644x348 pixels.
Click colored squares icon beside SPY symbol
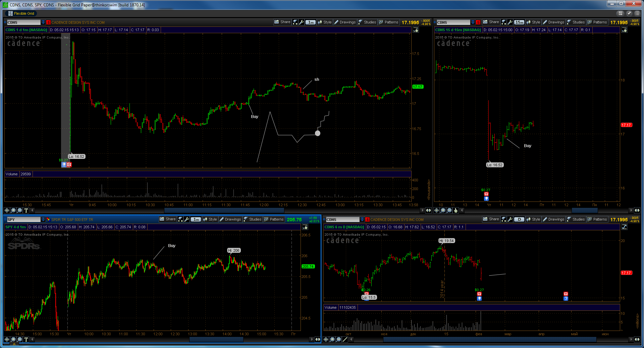48,220
